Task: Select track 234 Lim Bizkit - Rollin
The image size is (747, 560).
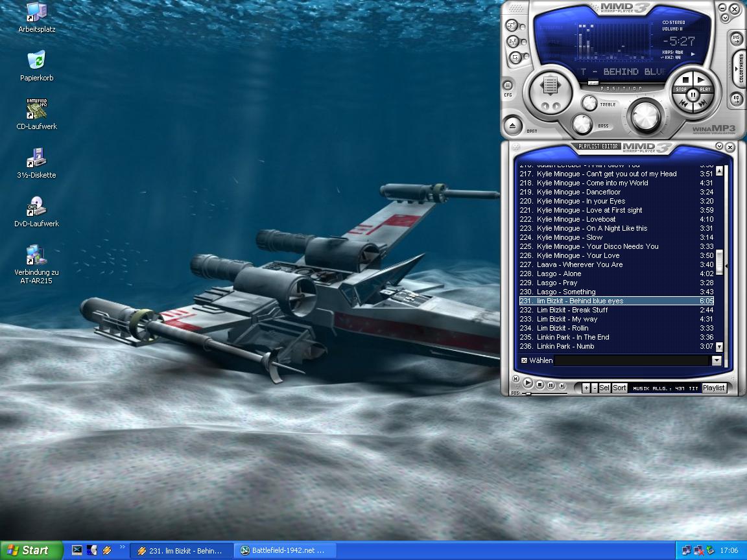Action: click(617, 327)
